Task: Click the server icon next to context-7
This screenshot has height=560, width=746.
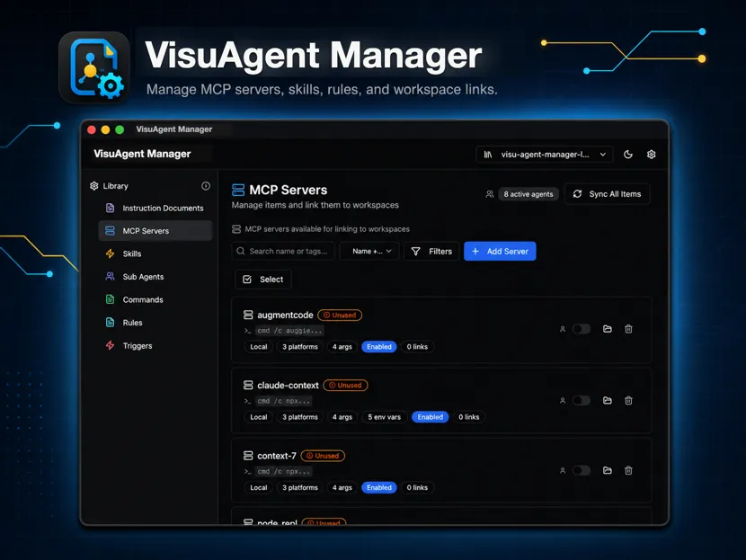Action: [x=248, y=456]
